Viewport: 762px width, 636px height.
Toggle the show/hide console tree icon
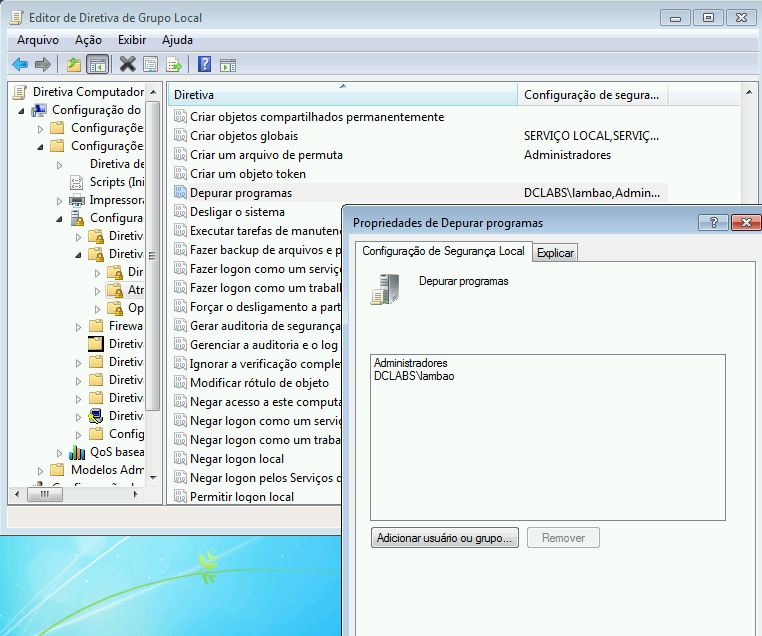pyautogui.click(x=97, y=64)
